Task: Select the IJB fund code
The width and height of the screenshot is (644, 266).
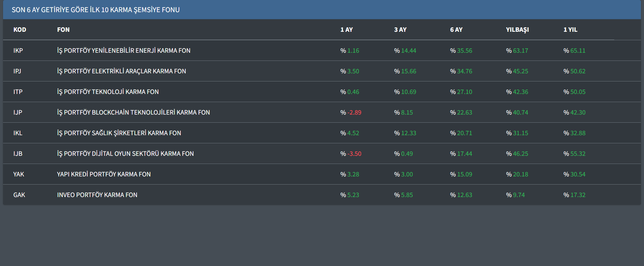Action: tap(18, 154)
